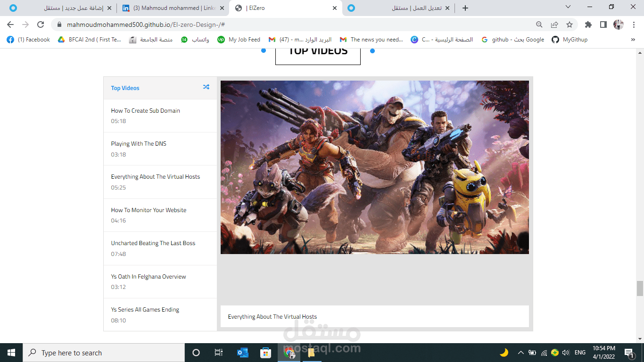Screen dimensions: 644x362
Task: Click the night light moon tray icon
Action: (x=504, y=352)
